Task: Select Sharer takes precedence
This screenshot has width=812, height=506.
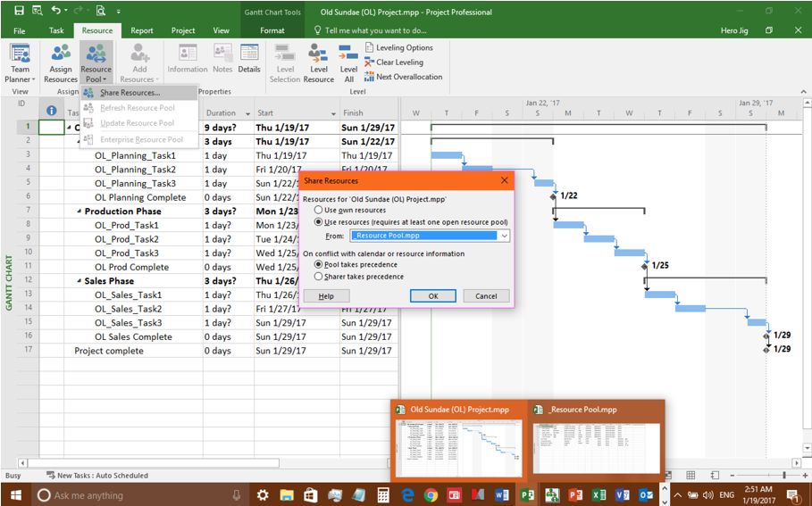Action: pos(319,277)
